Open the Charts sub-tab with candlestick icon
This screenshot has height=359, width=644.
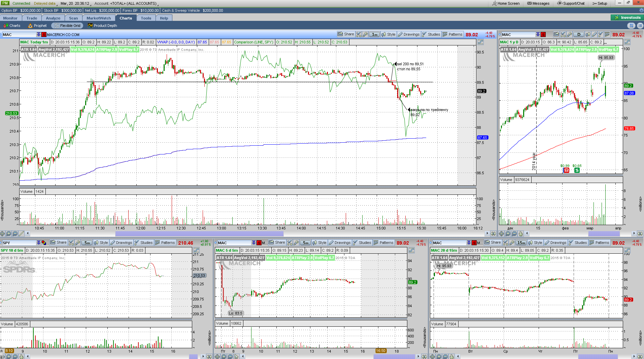click(x=12, y=26)
